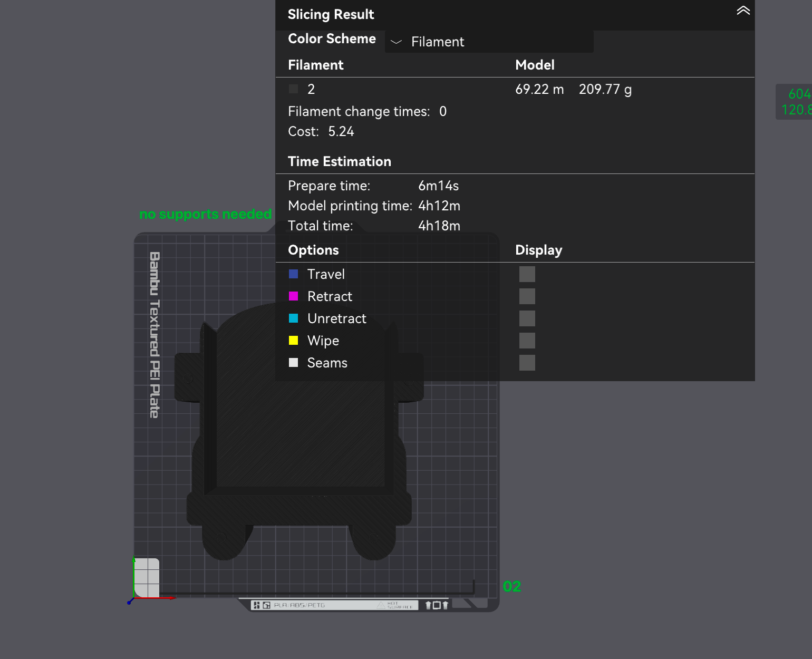Collapse the Slicing Result panel with double chevron

(743, 11)
